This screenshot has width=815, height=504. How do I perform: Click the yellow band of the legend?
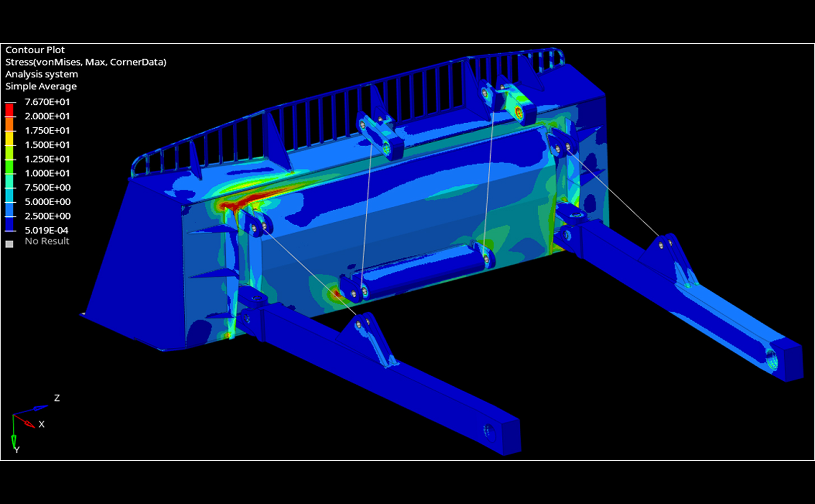(10, 138)
